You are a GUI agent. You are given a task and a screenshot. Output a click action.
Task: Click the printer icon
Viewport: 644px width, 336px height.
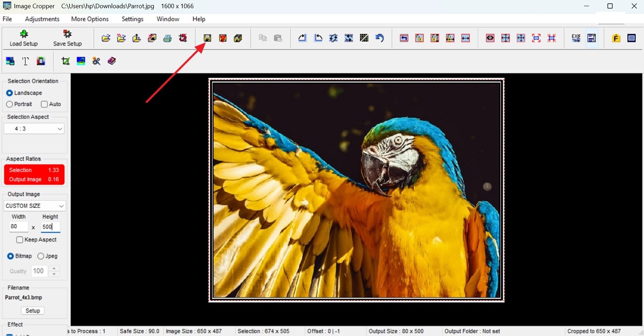click(x=167, y=38)
